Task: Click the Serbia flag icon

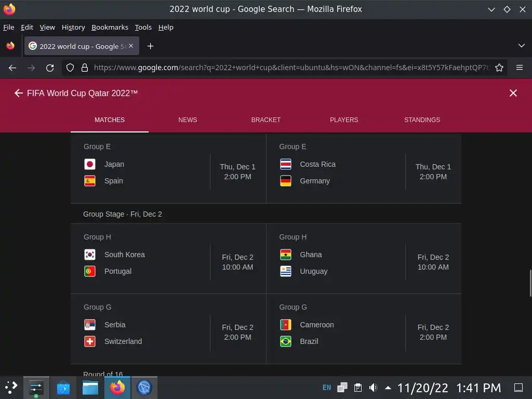Action: pyautogui.click(x=90, y=325)
